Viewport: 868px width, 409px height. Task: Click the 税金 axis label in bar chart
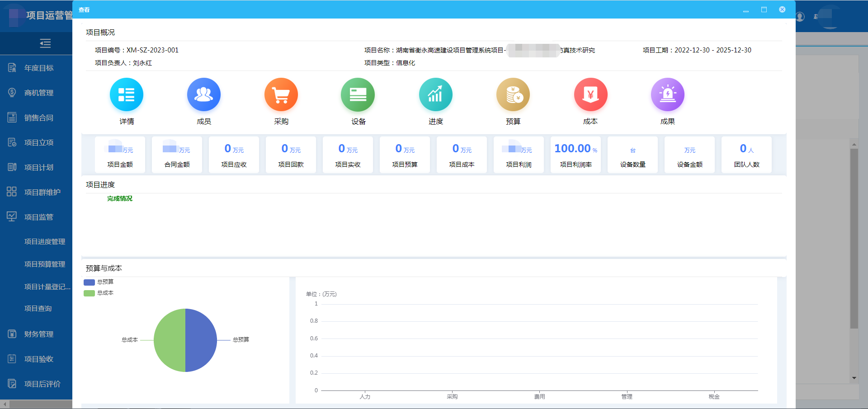714,397
